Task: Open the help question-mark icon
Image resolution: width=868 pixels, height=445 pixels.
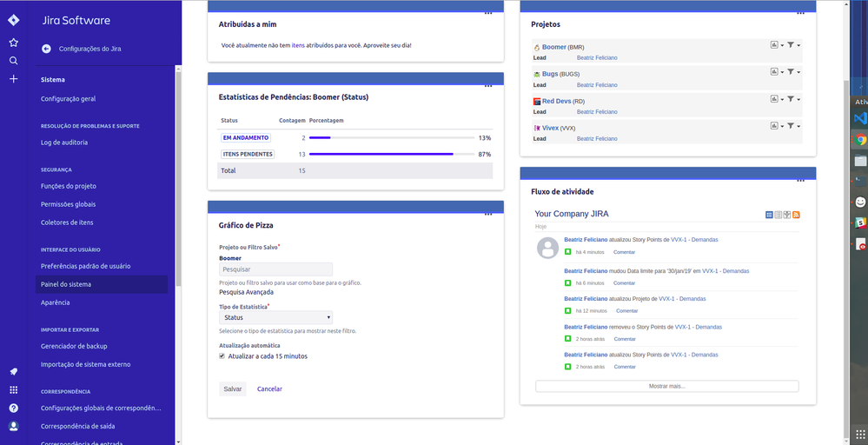Action: coord(13,408)
